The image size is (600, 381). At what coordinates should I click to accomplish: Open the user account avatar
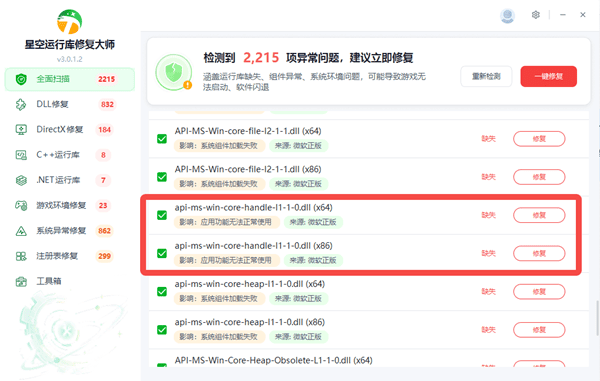click(507, 16)
